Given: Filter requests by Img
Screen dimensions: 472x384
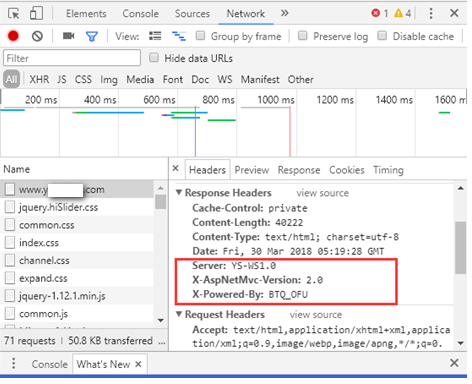Looking at the screenshot, I should [109, 80].
